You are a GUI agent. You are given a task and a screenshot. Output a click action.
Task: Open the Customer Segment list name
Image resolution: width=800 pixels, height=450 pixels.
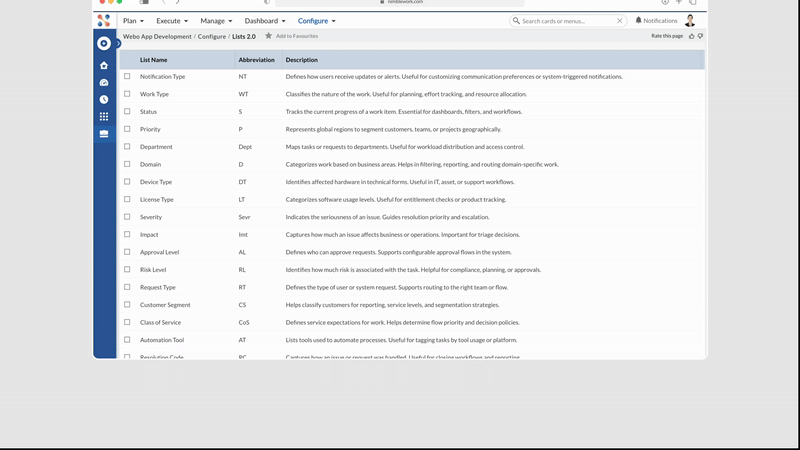click(x=165, y=305)
